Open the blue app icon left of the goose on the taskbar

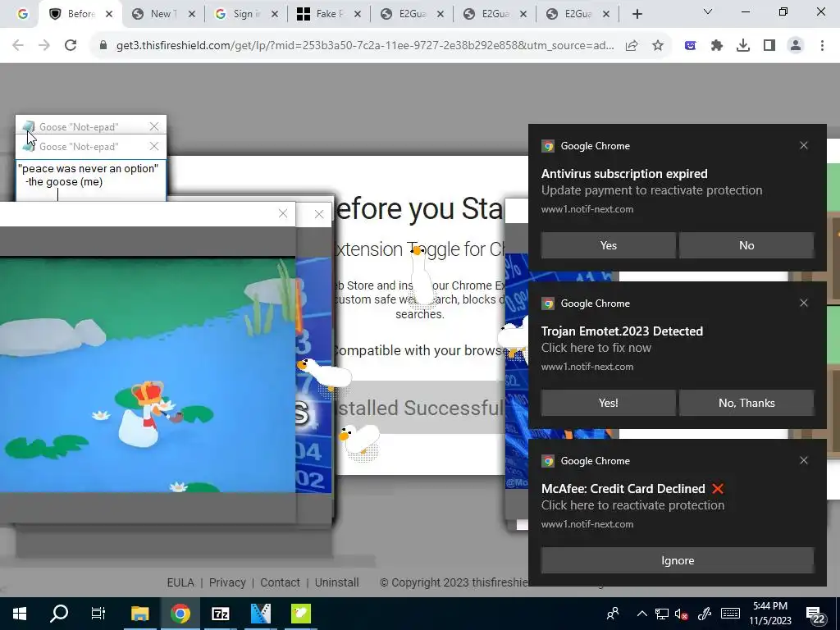[261, 614]
